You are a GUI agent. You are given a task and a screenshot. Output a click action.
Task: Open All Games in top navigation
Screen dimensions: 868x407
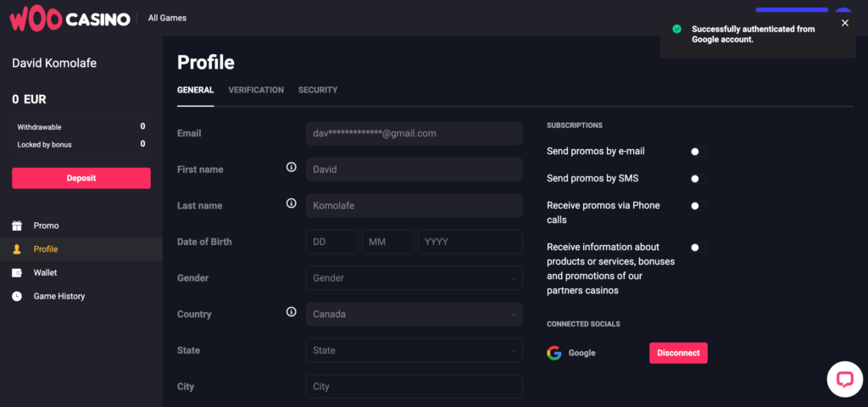(x=167, y=18)
